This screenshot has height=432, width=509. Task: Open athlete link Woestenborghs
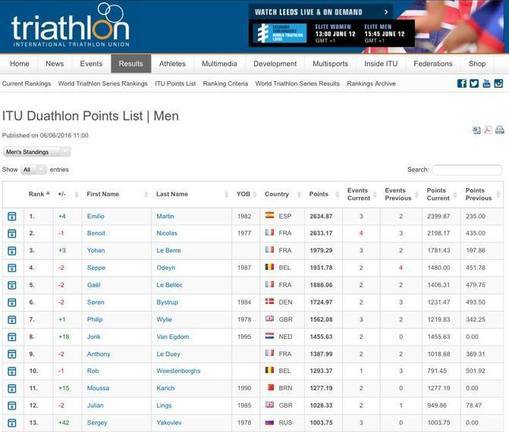click(178, 371)
